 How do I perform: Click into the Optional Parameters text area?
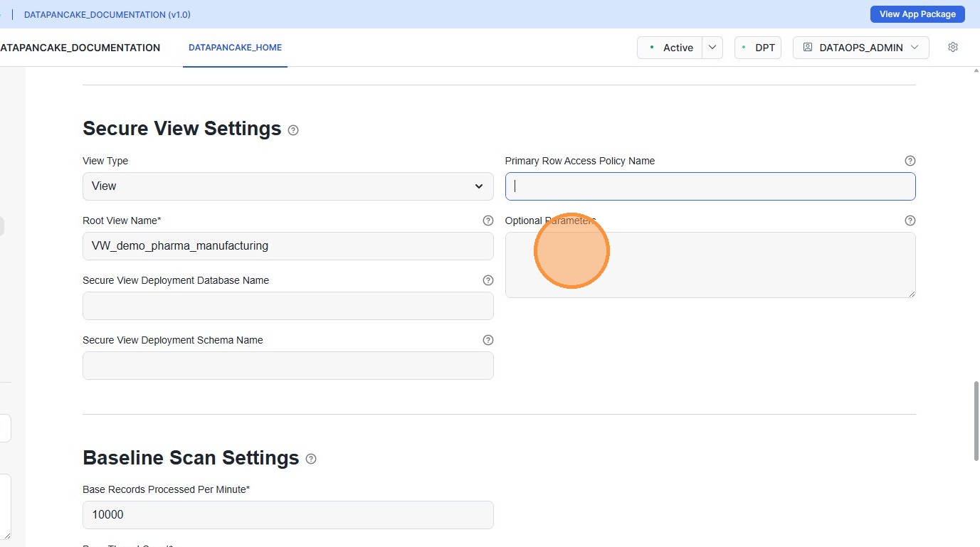click(x=710, y=265)
